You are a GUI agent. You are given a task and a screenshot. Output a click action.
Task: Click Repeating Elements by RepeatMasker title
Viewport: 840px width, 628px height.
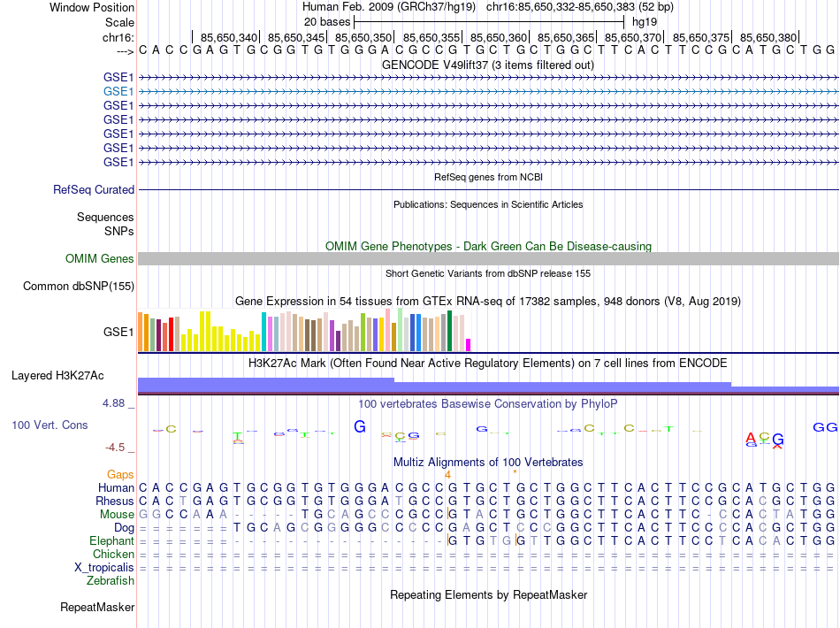coord(489,594)
